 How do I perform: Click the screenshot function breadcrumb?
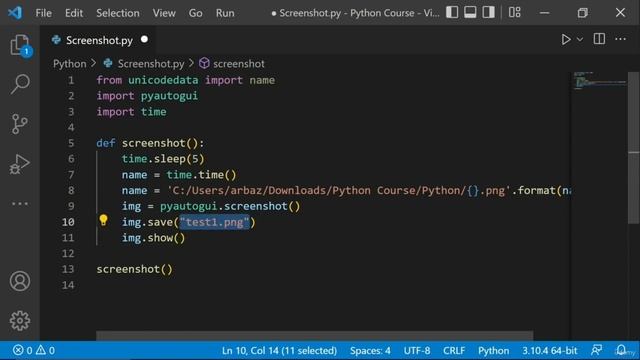coord(232,64)
